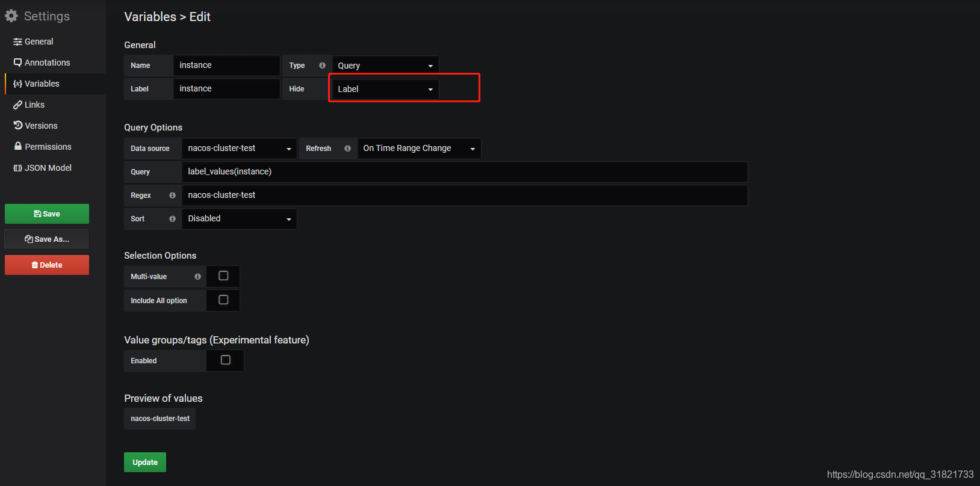The image size is (980, 486).
Task: Click the Query Options heading
Action: (x=154, y=128)
